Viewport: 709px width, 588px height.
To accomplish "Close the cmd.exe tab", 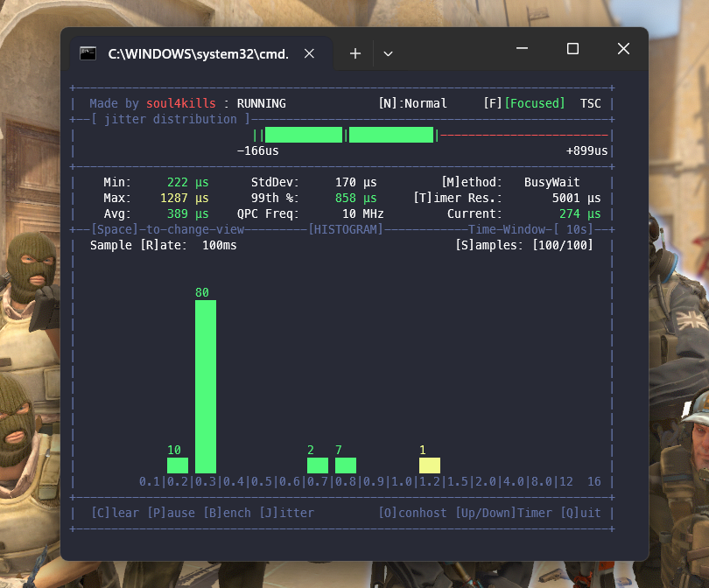I will [x=309, y=53].
